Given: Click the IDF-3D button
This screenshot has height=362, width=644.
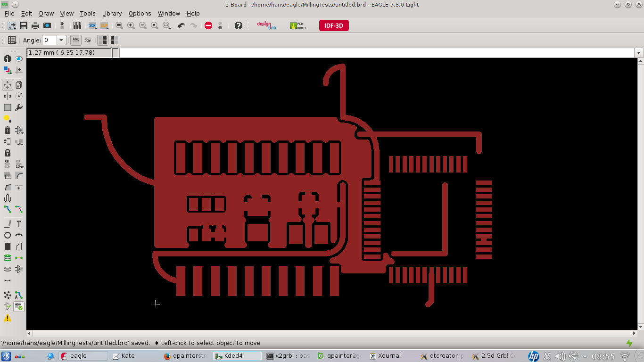Looking at the screenshot, I should 334,25.
